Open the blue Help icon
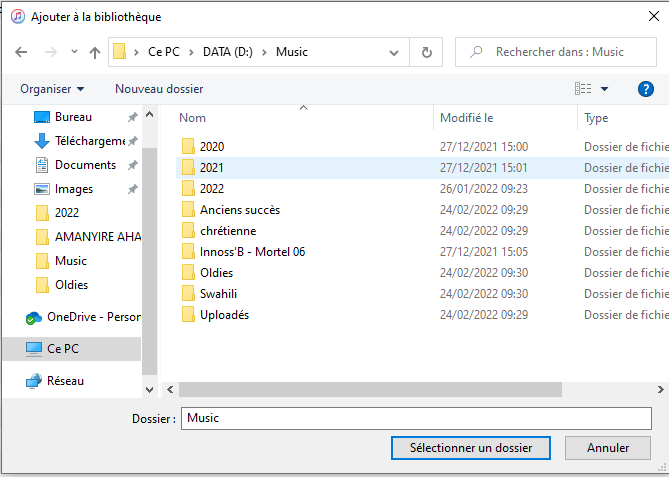 click(x=646, y=89)
